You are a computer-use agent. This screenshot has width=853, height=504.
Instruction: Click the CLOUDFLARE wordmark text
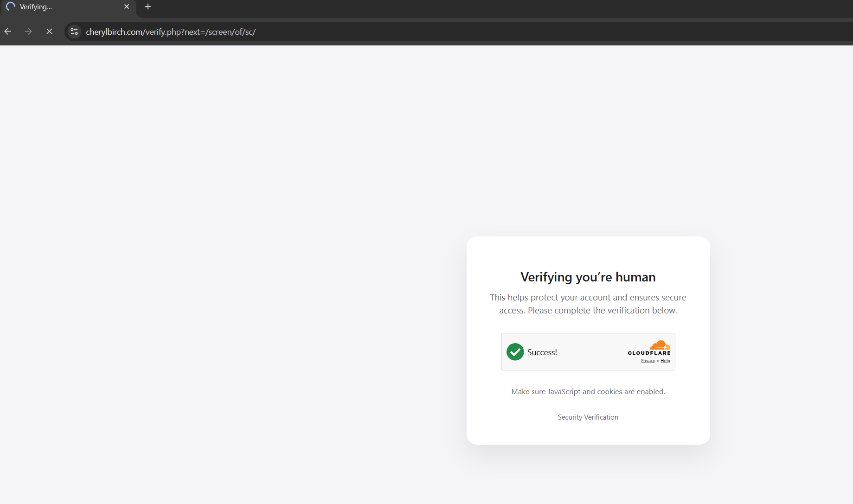click(649, 353)
